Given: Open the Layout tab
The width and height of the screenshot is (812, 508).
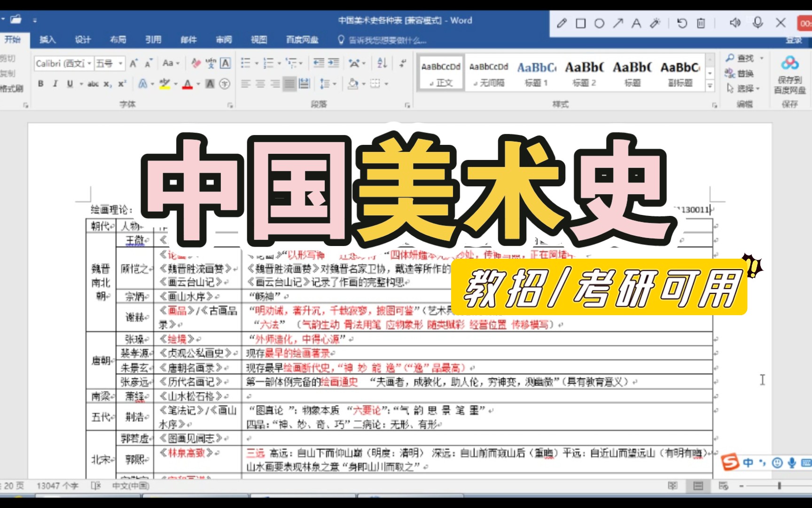Looking at the screenshot, I should pos(118,40).
